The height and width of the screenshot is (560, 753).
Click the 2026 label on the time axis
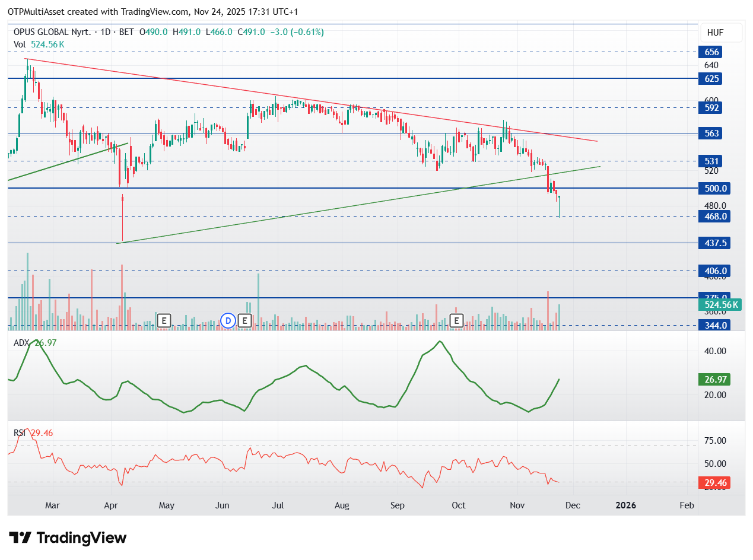point(625,505)
